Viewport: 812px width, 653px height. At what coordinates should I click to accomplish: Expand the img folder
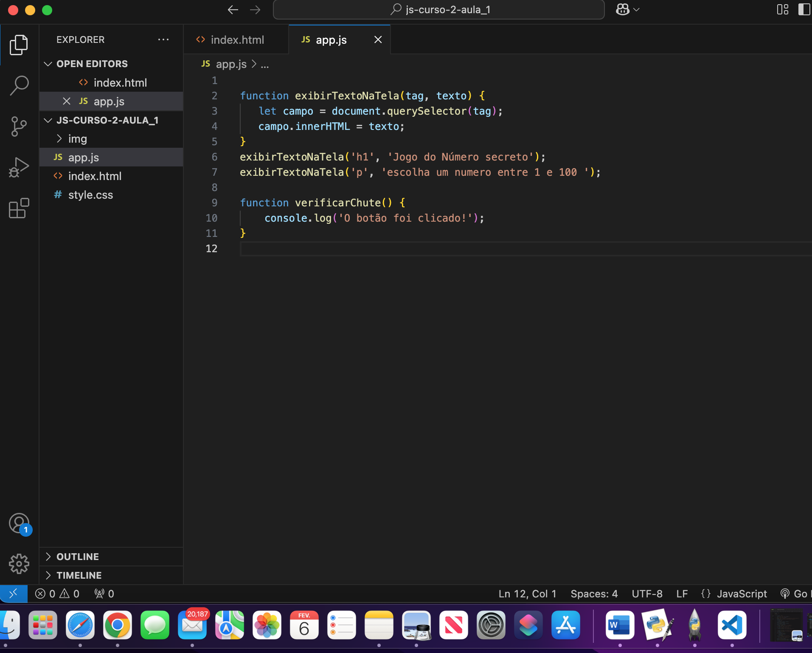[111, 139]
